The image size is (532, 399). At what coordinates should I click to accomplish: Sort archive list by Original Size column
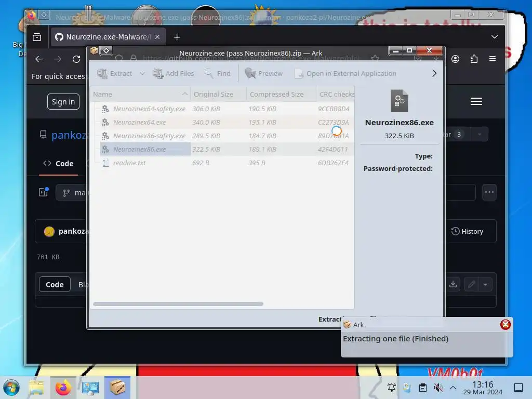coord(218,95)
